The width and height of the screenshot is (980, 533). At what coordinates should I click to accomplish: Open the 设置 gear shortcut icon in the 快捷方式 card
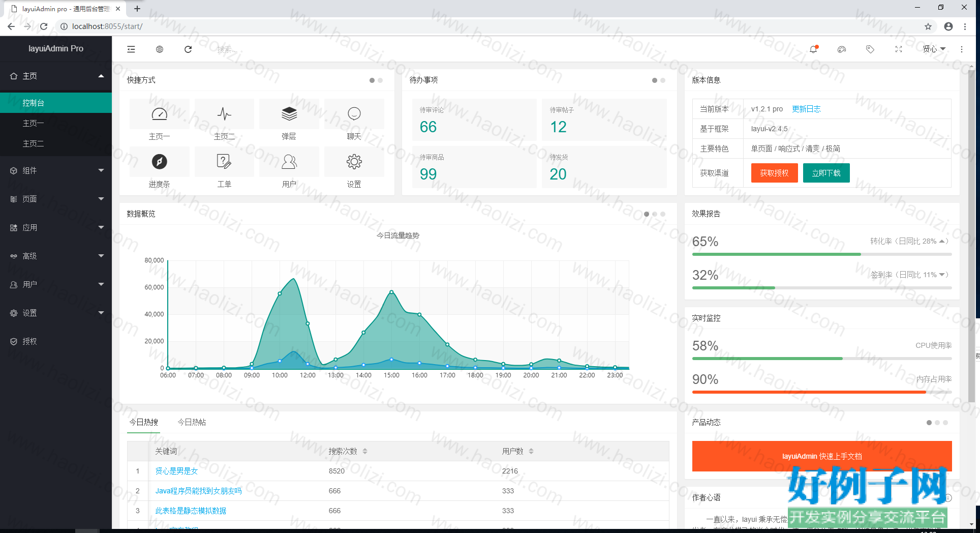[354, 162]
